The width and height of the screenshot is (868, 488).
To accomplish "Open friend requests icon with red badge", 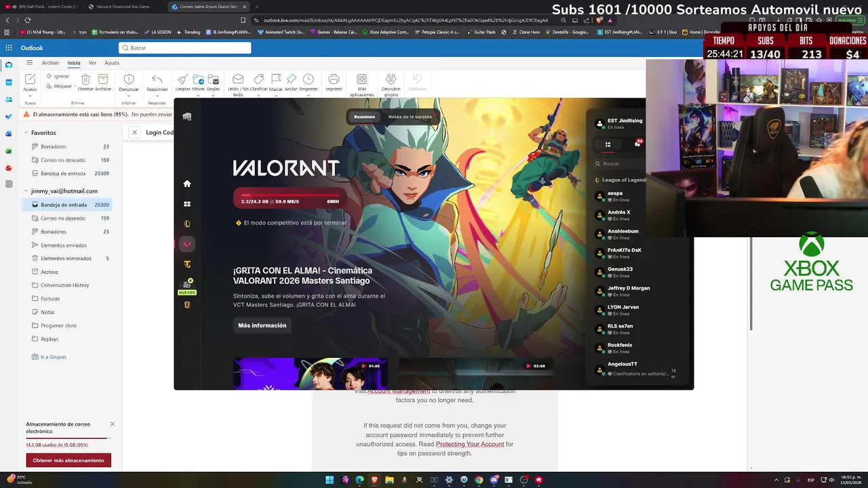I will (637, 144).
